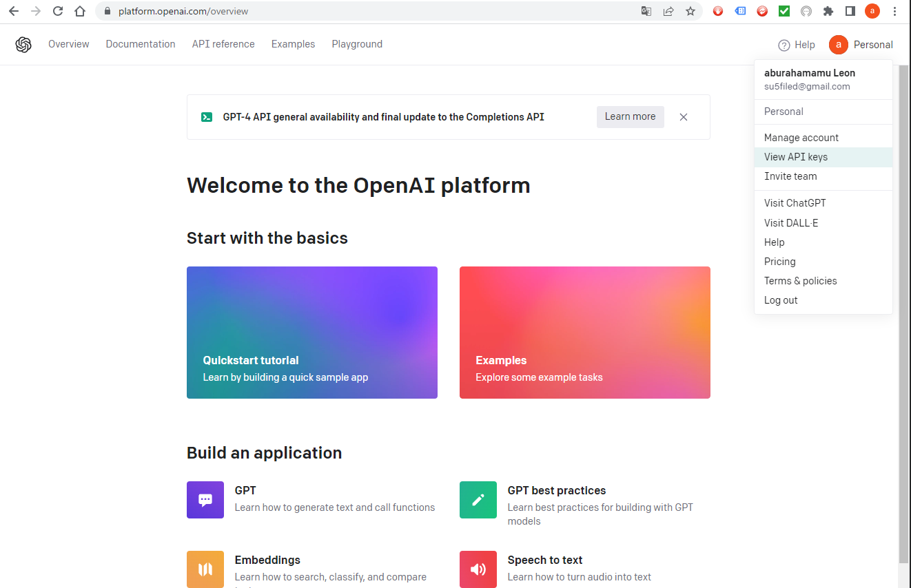911x588 pixels.
Task: Open the green checkmark extension icon
Action: coord(784,11)
